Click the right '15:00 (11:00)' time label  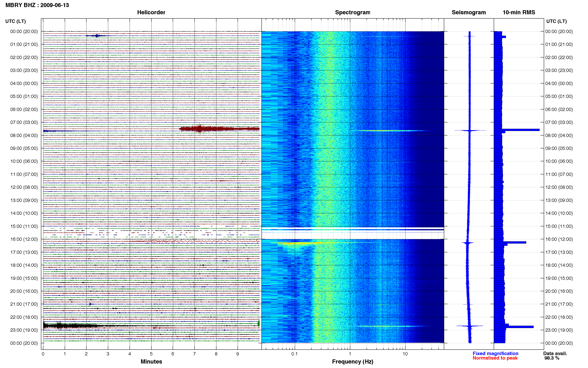(559, 226)
